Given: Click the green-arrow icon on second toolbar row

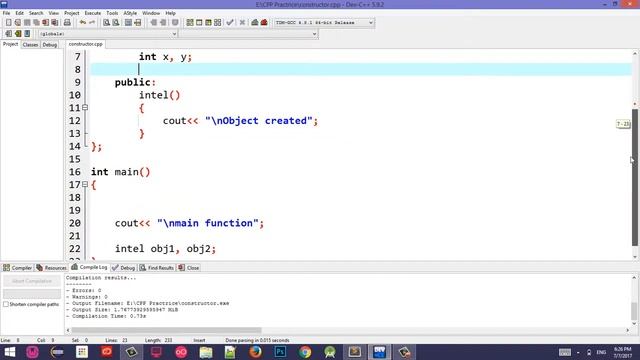Looking at the screenshot, I should point(18,33).
